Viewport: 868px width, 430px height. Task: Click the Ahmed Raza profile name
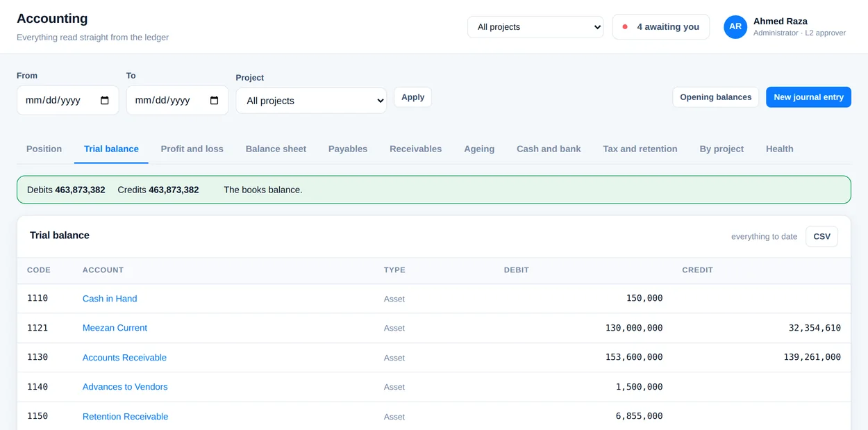point(781,22)
